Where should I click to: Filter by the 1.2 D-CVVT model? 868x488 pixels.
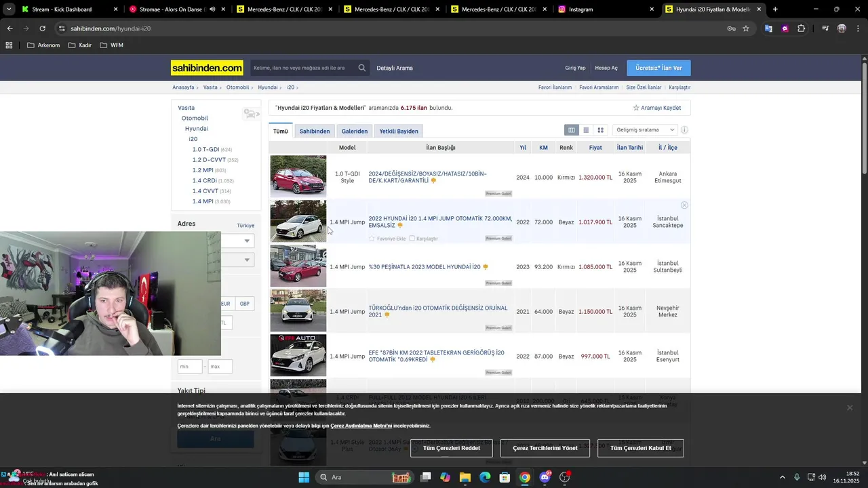(x=209, y=160)
